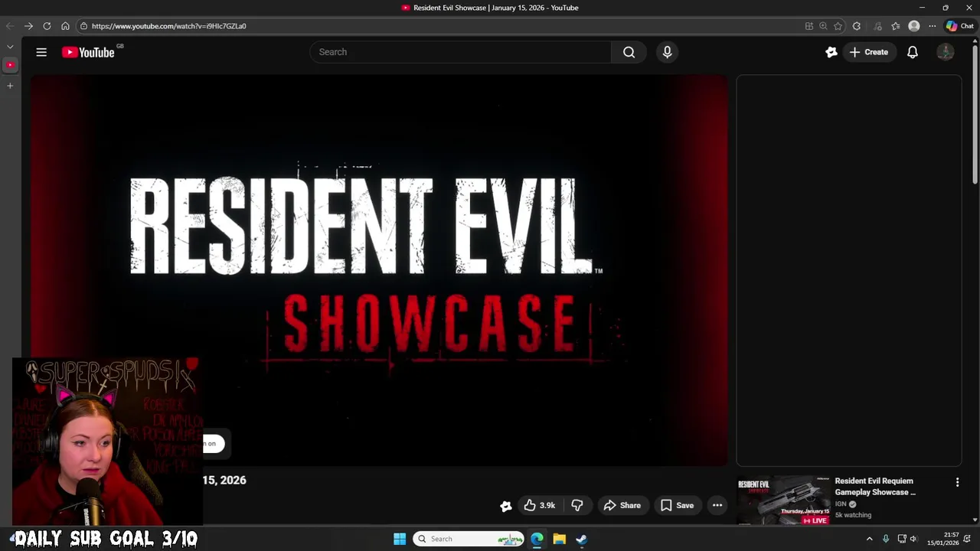Open the Create button in YouTube header
The width and height of the screenshot is (980, 551).
pyautogui.click(x=869, y=52)
